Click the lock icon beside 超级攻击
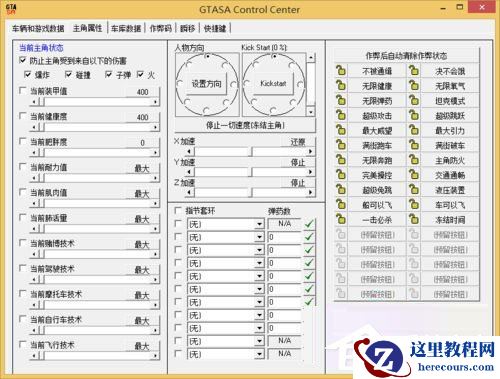500x379 pixels. [340, 115]
